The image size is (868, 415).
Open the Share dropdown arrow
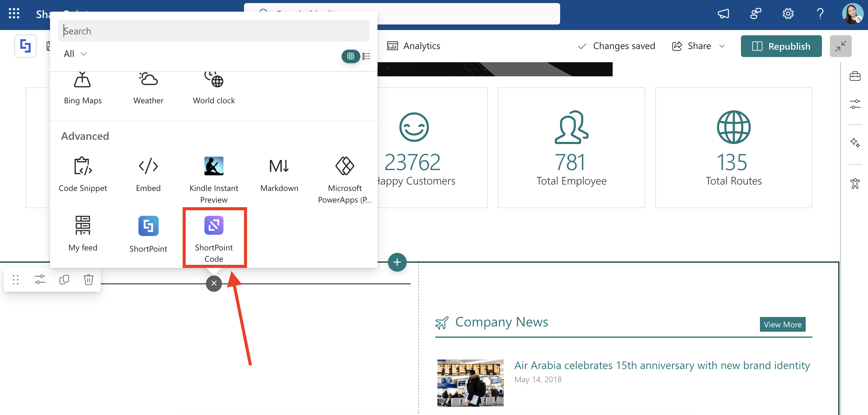point(722,46)
